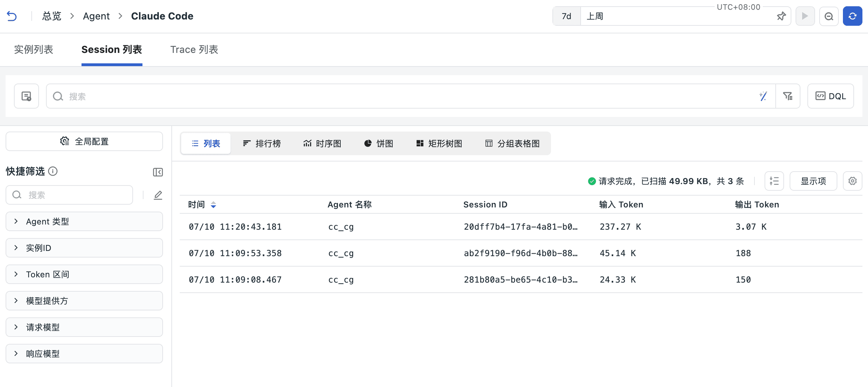The image size is (868, 387).
Task: Open the saved queries icon beside search
Action: [x=26, y=96]
